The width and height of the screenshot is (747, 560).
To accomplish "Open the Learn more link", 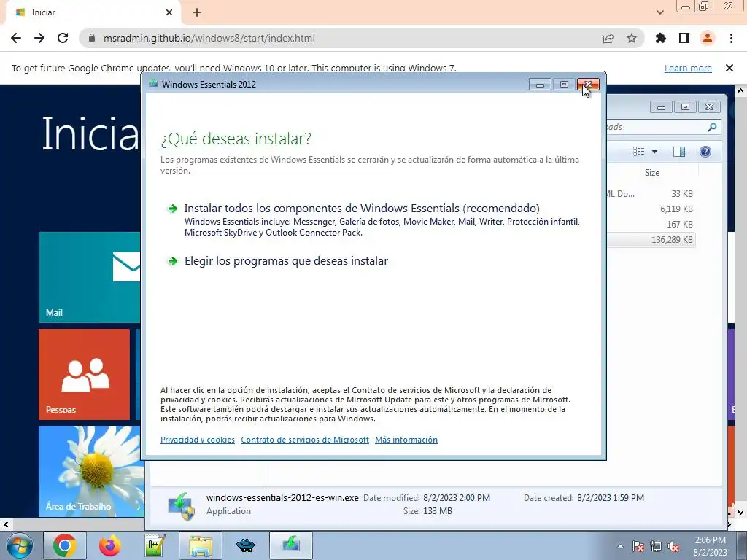I will 688,68.
